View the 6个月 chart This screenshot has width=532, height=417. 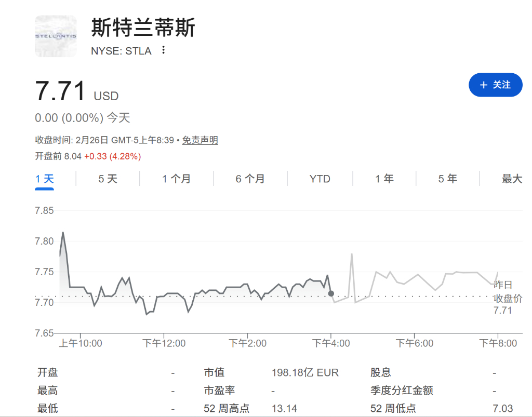250,179
